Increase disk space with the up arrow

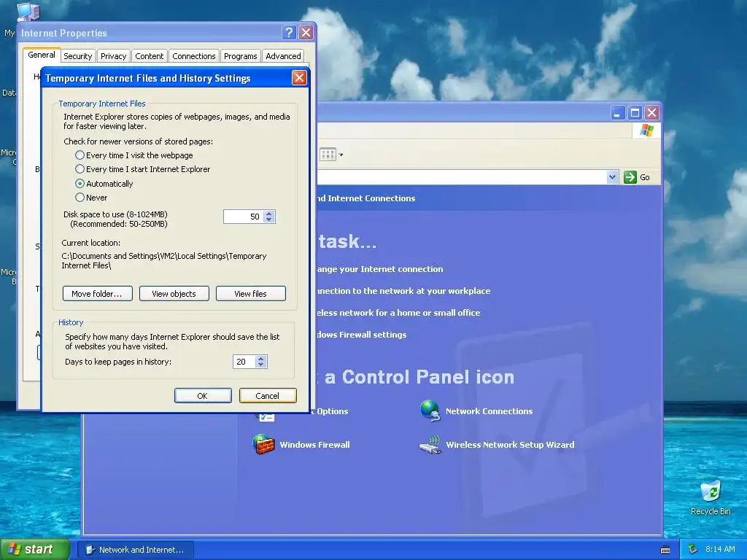click(x=269, y=214)
